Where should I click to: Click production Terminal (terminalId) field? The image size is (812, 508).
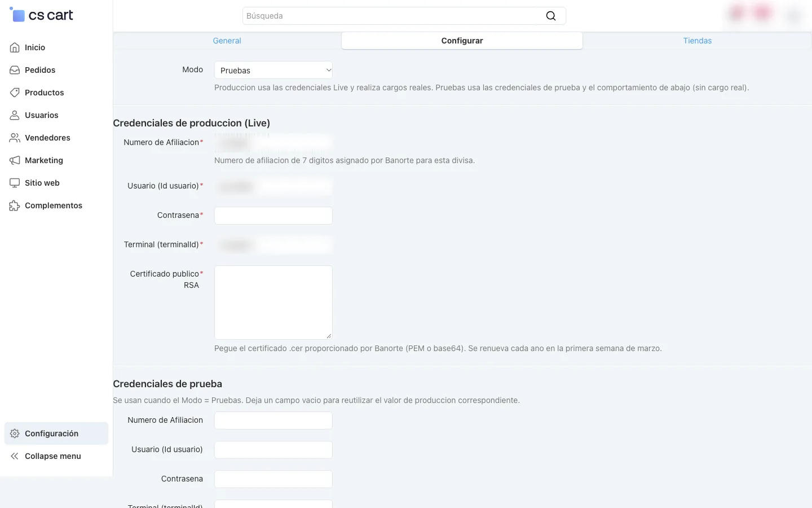(273, 245)
